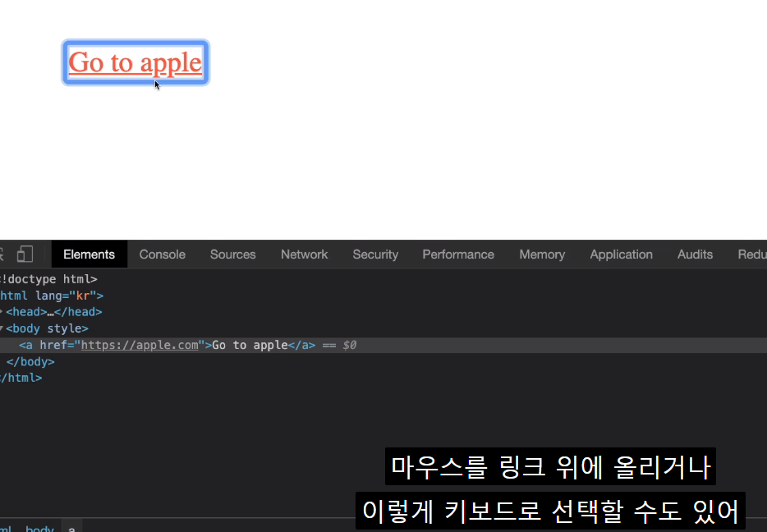Switch to the Network tab

[x=305, y=255]
